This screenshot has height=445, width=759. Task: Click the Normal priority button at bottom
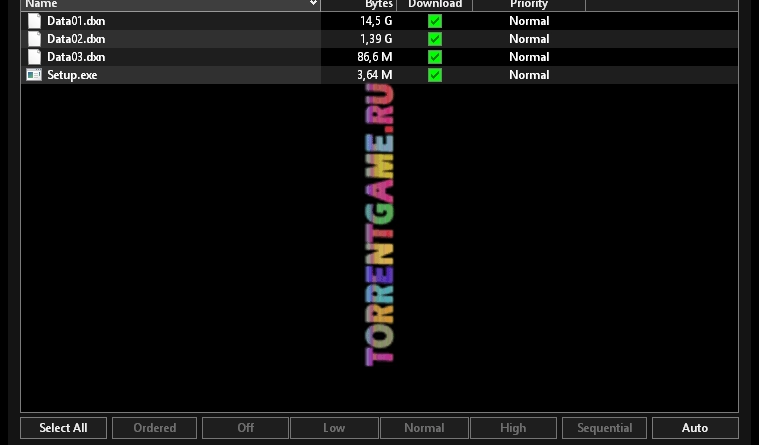pyautogui.click(x=424, y=428)
